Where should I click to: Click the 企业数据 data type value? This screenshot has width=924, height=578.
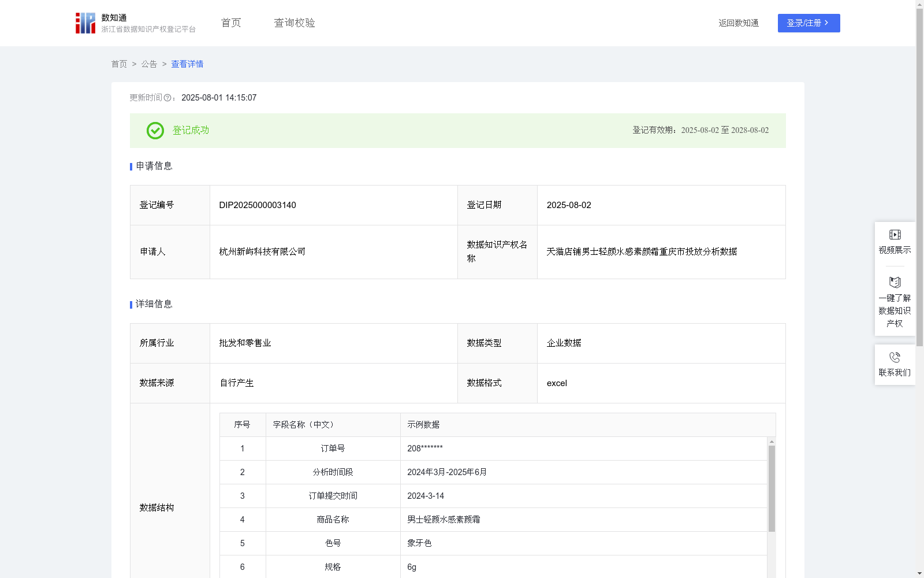(x=564, y=343)
